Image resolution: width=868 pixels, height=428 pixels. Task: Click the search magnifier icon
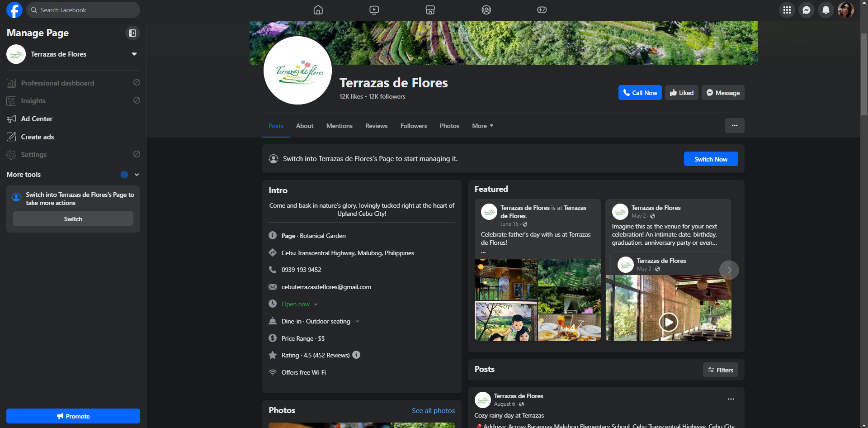coord(34,10)
